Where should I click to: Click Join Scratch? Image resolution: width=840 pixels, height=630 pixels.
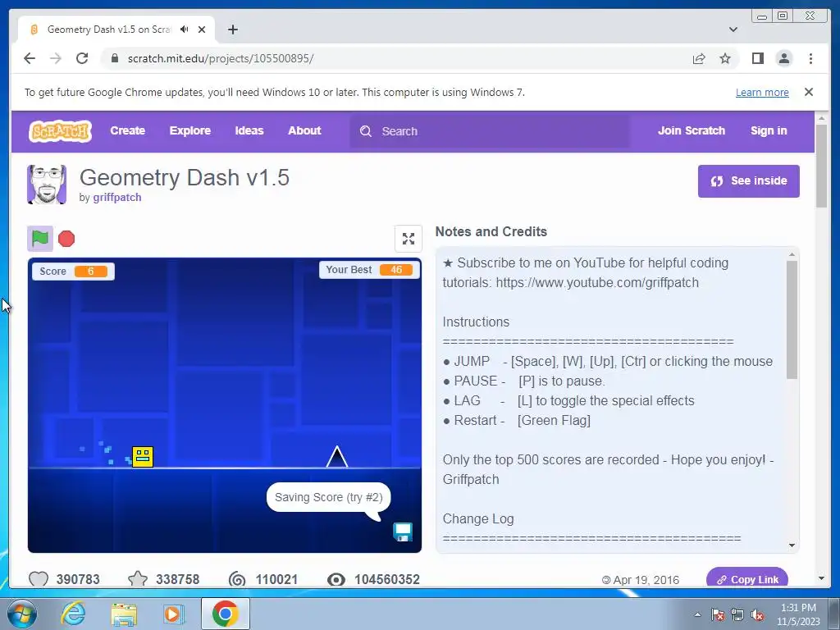691,130
